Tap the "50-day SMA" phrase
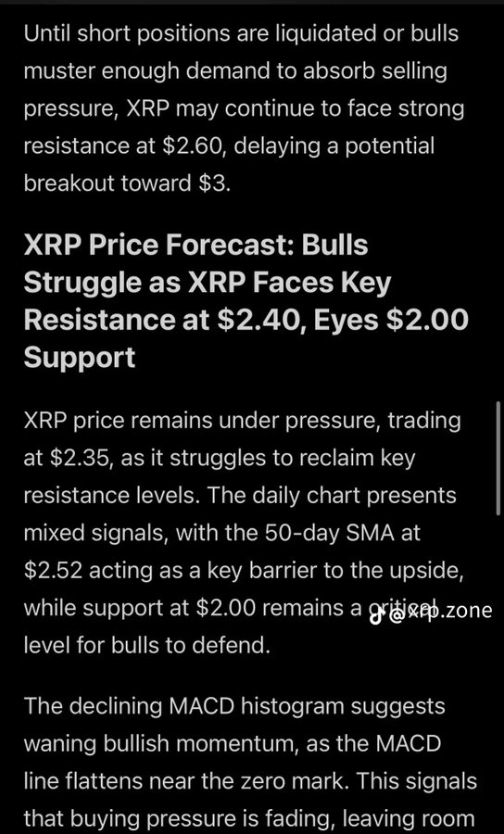Screen dimensions: 504x834 coord(337,533)
